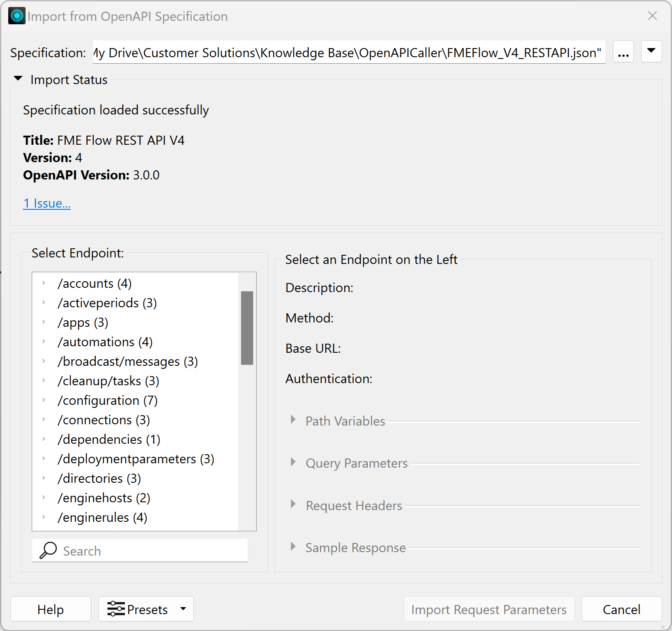Viewport: 672px width, 631px height.
Task: Click the endpoint list scrollbar thumb
Action: [x=247, y=328]
